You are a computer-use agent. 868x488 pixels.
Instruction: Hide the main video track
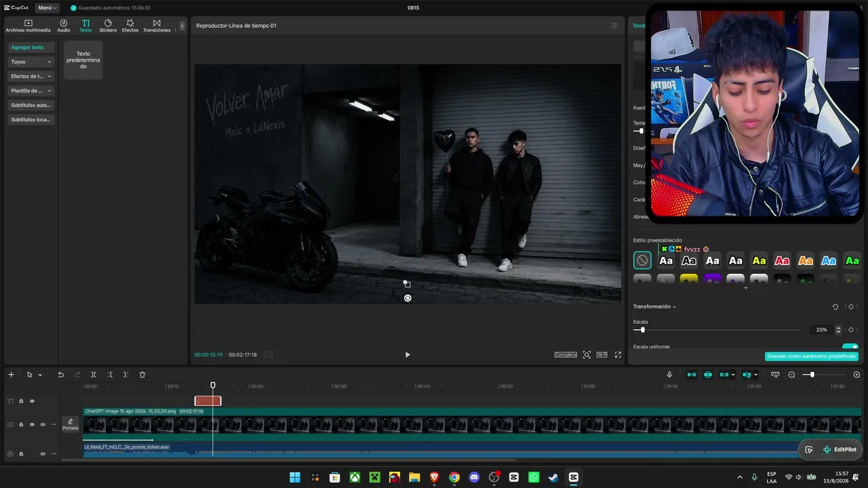(x=32, y=425)
